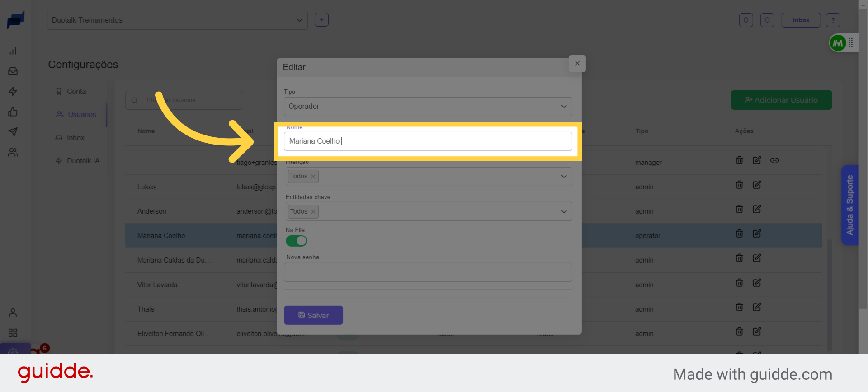The width and height of the screenshot is (868, 392).
Task: Remove the Todos tag in Intenção
Action: click(x=313, y=177)
